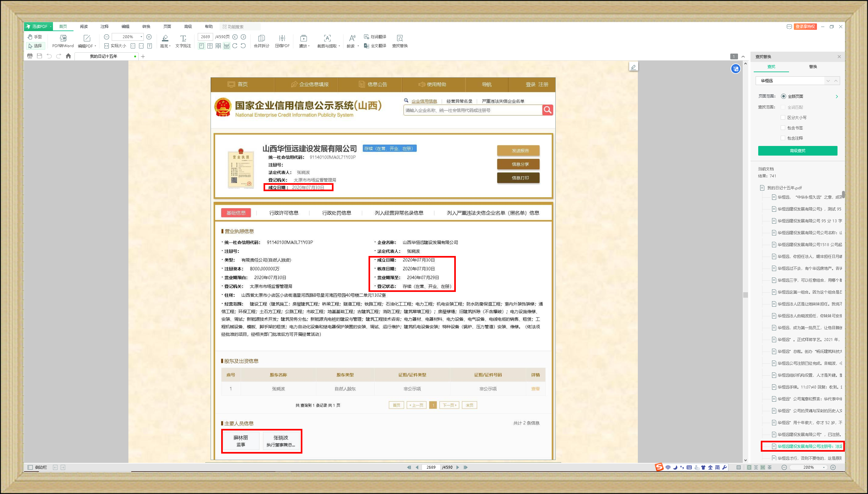Click the 文字批注 text annotation tool
The image size is (868, 494).
click(183, 38)
